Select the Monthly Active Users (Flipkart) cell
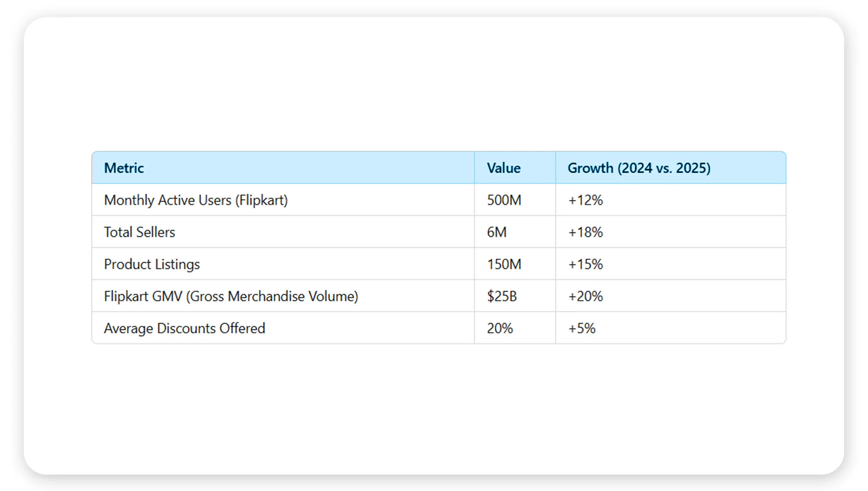Screen dimensions: 868x491 (283, 200)
